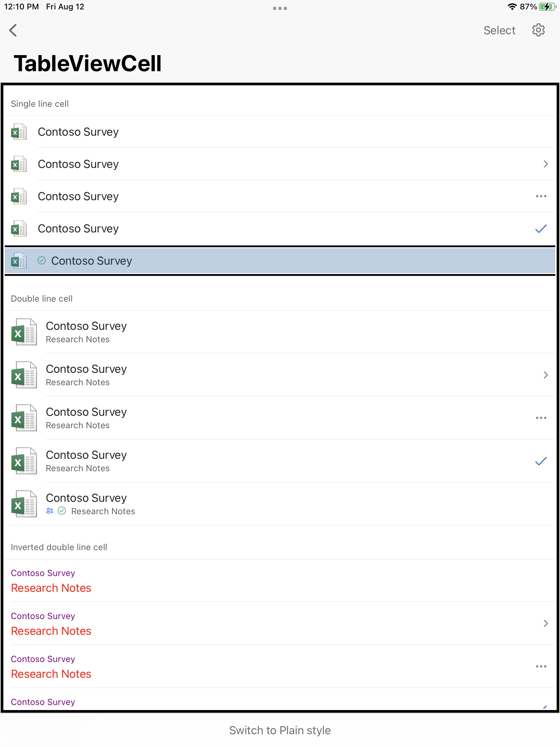The width and height of the screenshot is (560, 747).
Task: Open the more options ellipsis in the single line cell
Action: 541,196
